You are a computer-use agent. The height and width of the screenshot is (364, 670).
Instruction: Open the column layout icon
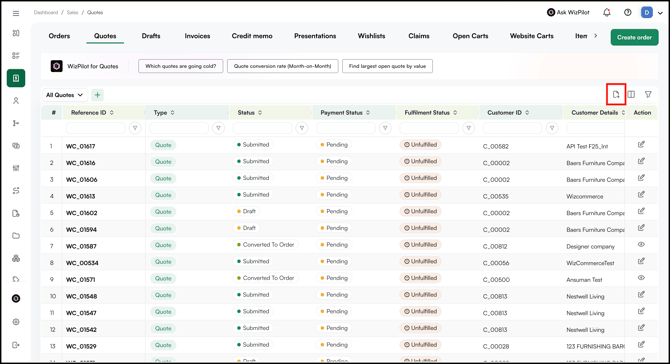[631, 94]
